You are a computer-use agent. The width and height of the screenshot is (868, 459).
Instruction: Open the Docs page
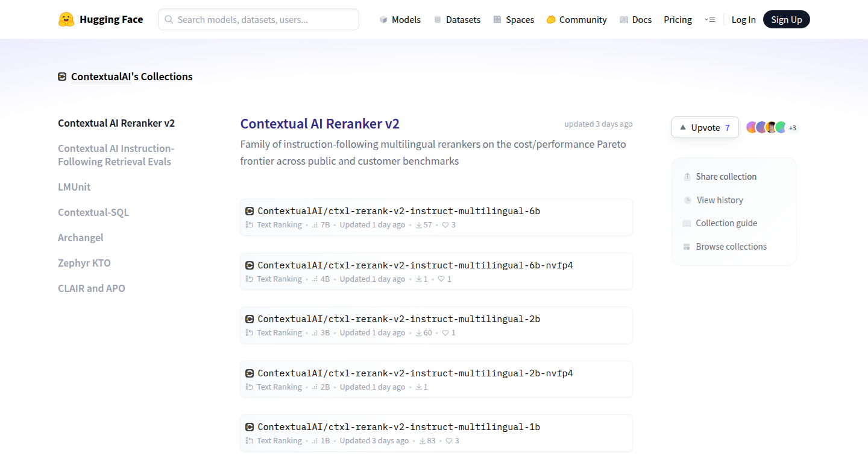[x=635, y=19]
